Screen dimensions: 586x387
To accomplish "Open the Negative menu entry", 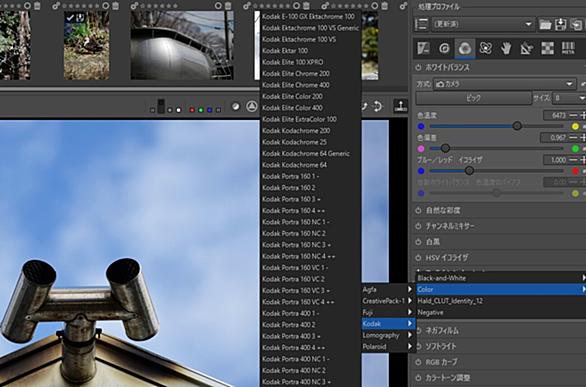I will click(x=501, y=312).
